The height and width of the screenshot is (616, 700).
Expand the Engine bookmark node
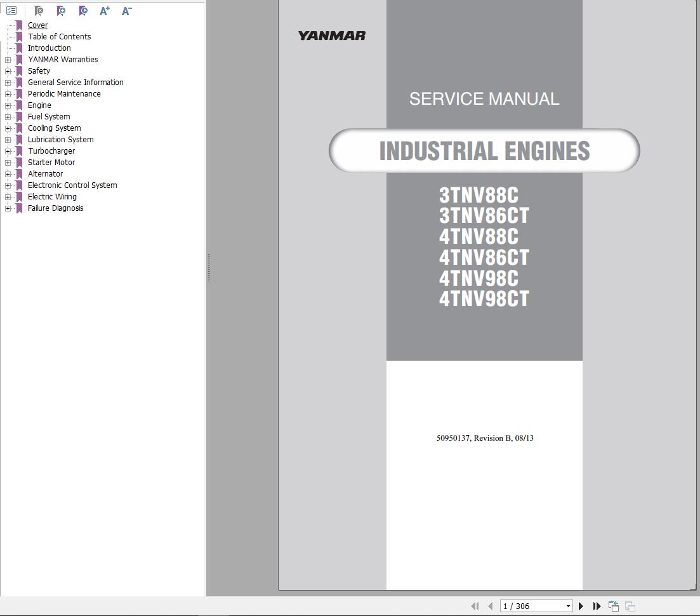click(8, 106)
